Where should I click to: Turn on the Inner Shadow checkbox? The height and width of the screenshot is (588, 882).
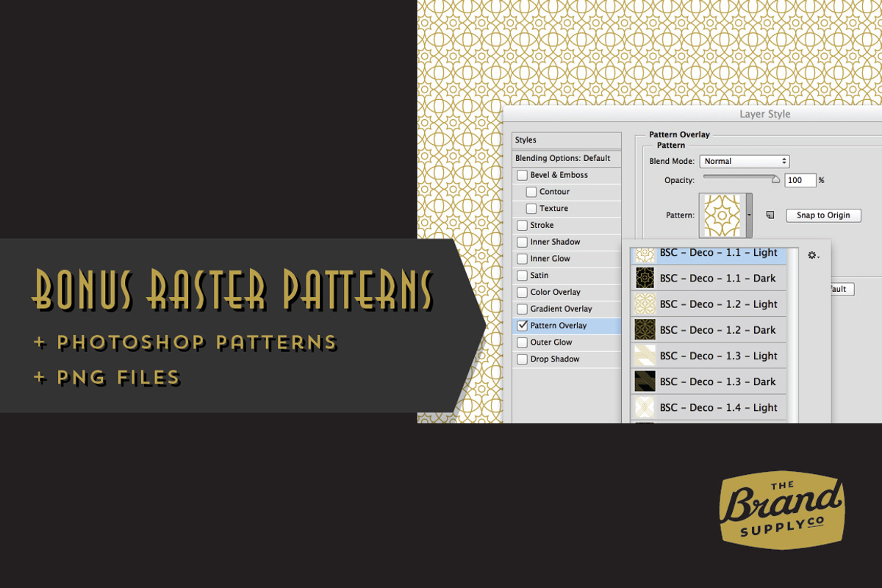coord(523,243)
